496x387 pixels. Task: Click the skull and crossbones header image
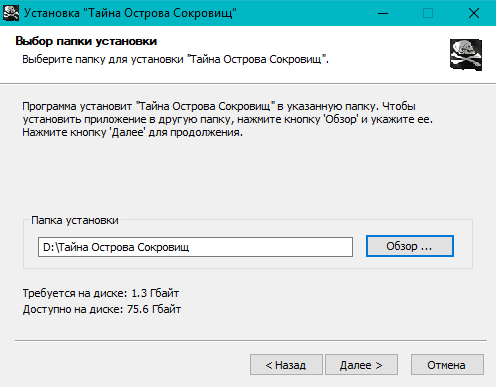coord(466,55)
